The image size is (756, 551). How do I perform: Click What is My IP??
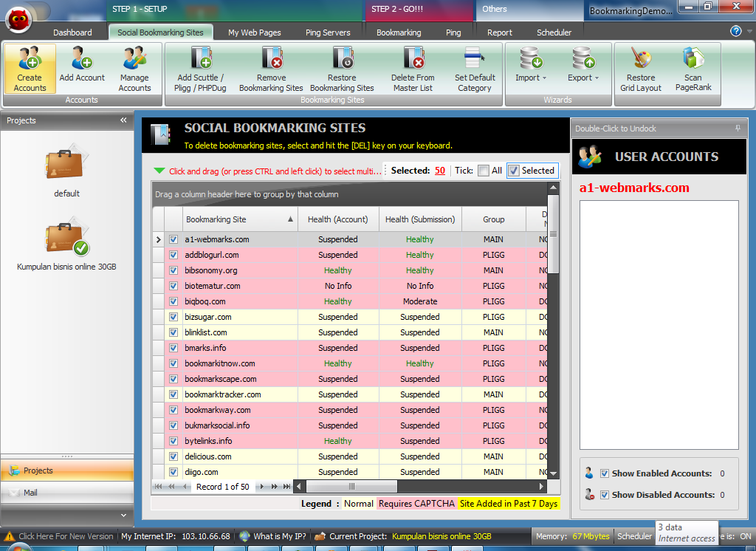(x=280, y=536)
